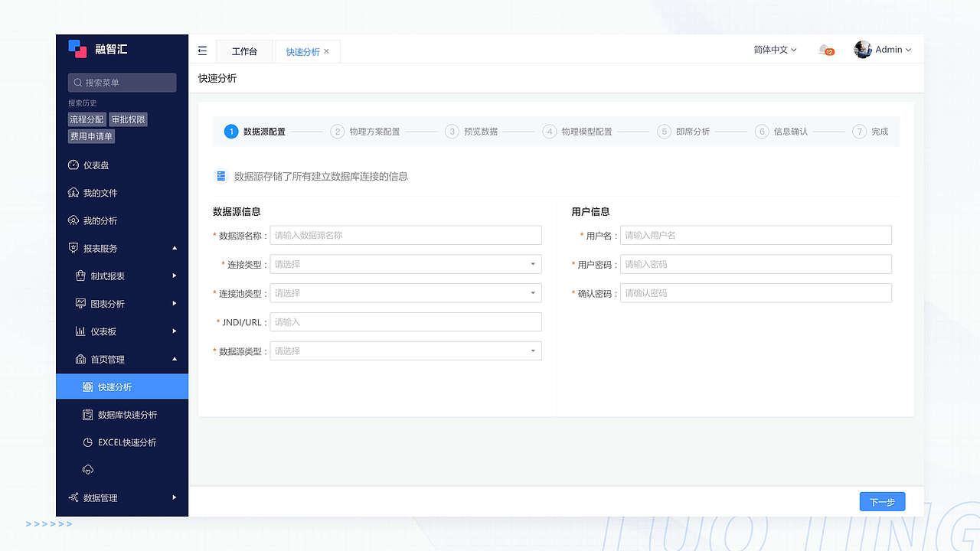Go to step 6 信息确认
The width and height of the screenshot is (980, 551).
click(x=781, y=132)
